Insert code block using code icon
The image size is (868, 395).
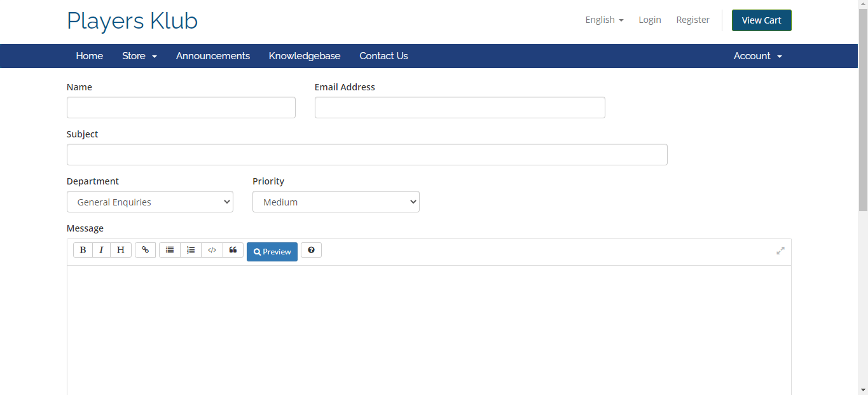pos(212,250)
